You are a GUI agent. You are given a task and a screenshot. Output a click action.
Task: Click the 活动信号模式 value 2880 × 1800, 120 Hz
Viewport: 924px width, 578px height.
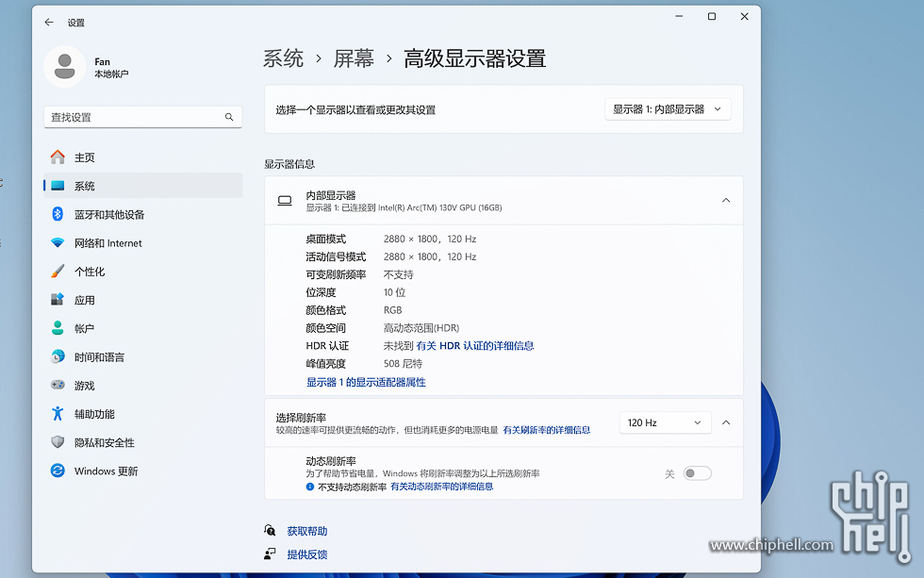[x=430, y=256]
